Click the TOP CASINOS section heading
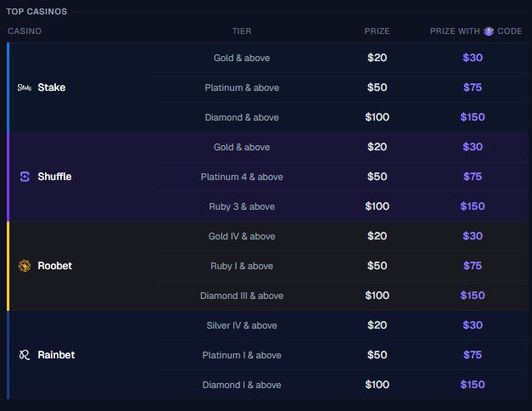532x411 pixels. (36, 12)
